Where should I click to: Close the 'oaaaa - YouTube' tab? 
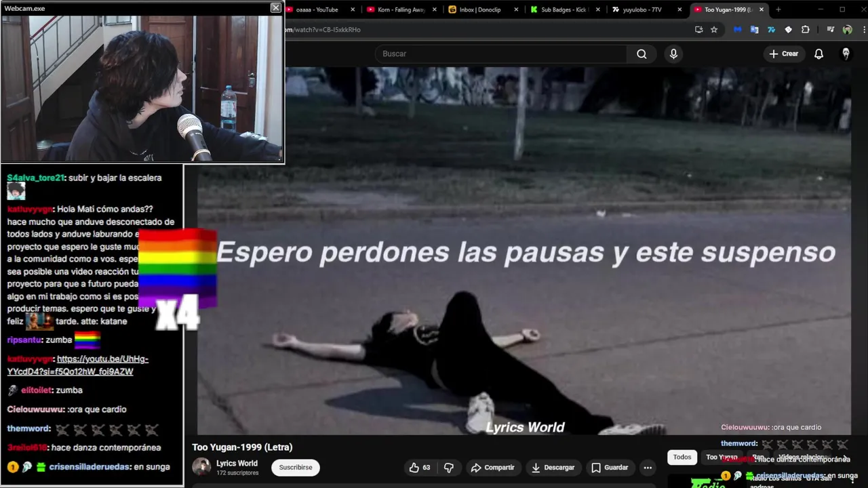tap(353, 9)
